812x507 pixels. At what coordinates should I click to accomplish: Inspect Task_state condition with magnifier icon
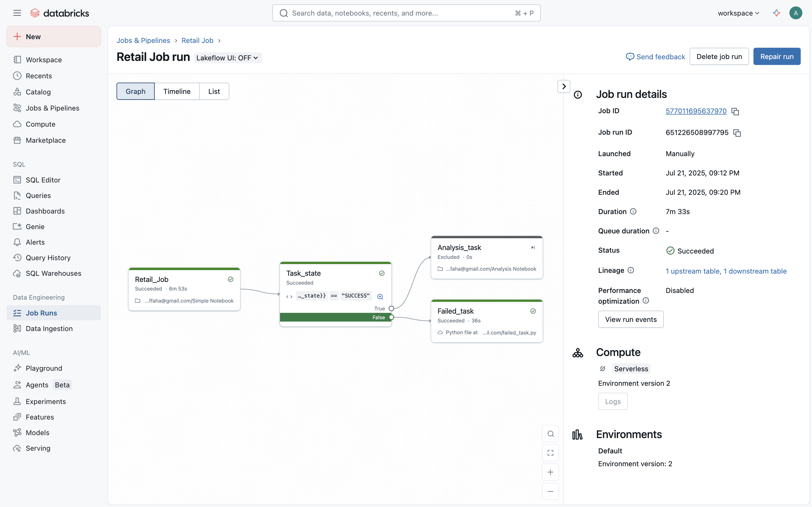pos(380,296)
